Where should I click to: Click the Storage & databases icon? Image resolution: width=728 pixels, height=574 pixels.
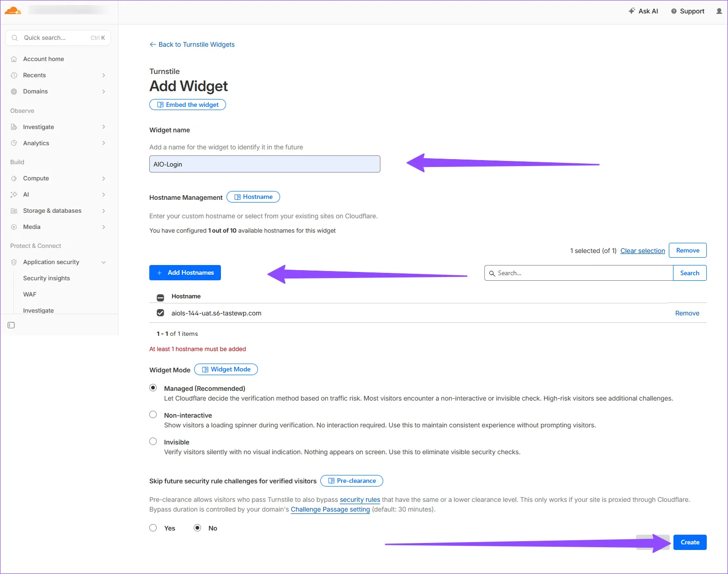[x=14, y=211]
